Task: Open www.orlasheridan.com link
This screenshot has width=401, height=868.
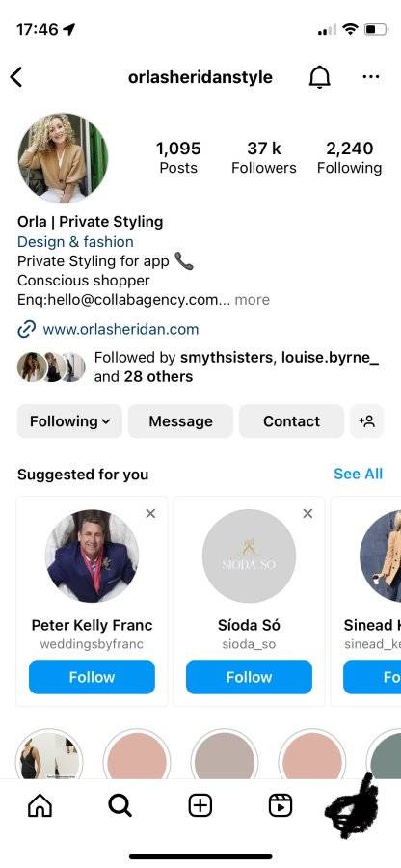Action: pos(120,330)
